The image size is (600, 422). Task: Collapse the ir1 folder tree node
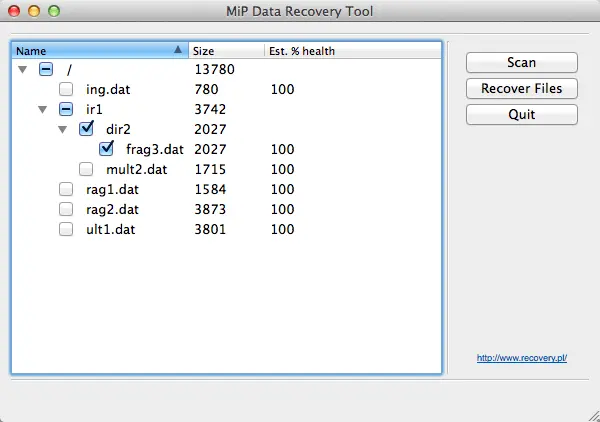tap(42, 110)
